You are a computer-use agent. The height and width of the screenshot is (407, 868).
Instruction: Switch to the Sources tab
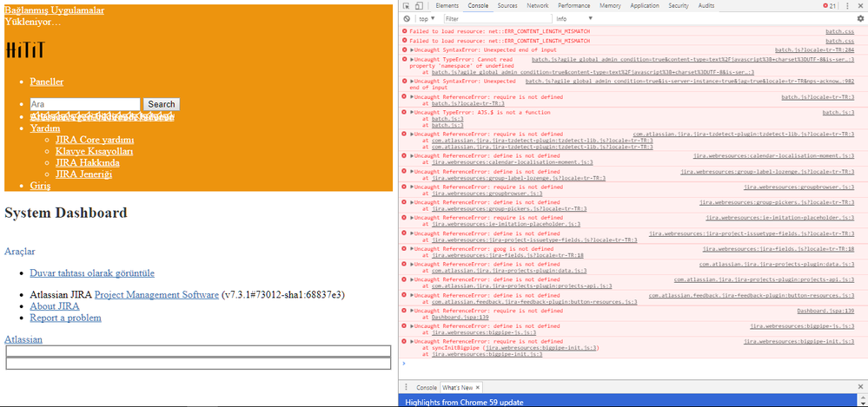pos(507,5)
